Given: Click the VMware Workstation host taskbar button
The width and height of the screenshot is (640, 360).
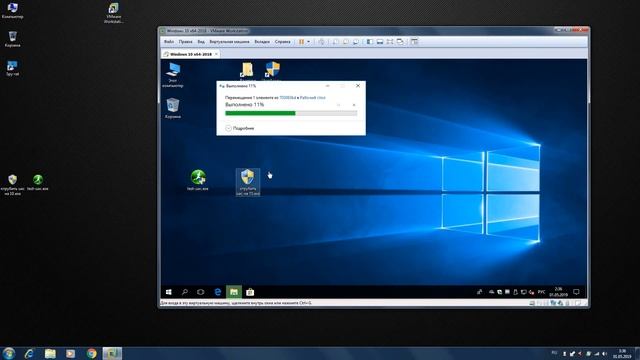Looking at the screenshot, I should pos(112,353).
